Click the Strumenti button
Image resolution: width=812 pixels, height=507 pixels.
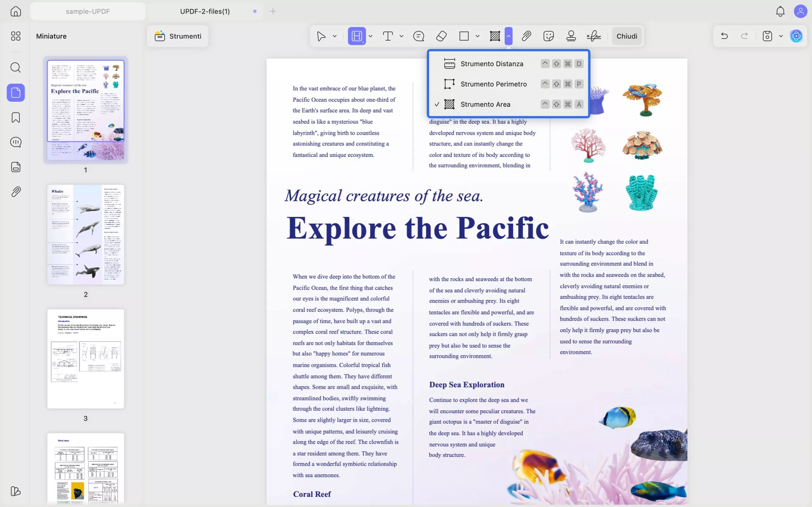(x=178, y=36)
